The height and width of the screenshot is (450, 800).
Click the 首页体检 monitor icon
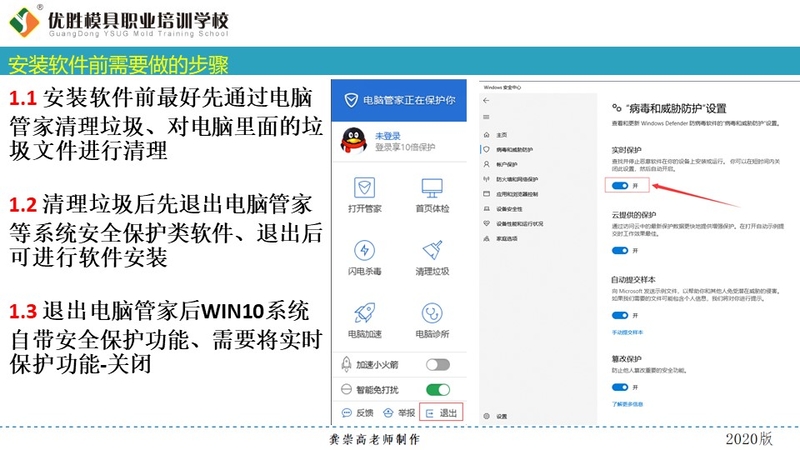(432, 188)
